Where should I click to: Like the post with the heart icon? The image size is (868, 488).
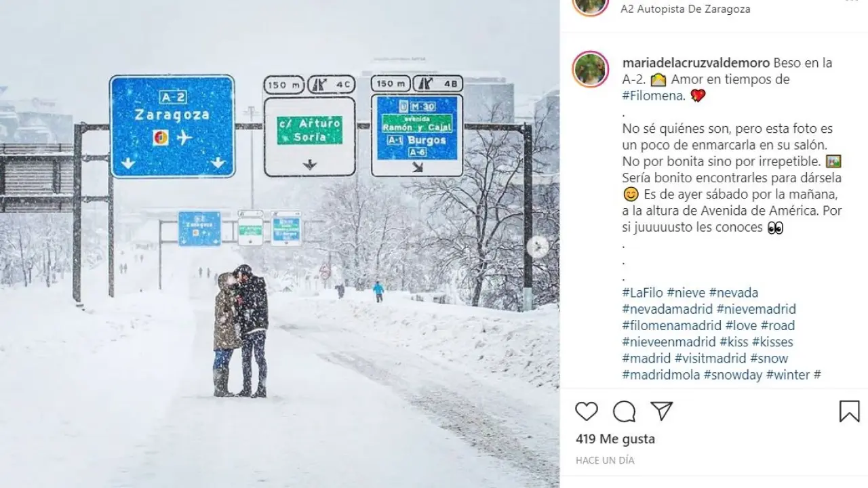point(587,411)
